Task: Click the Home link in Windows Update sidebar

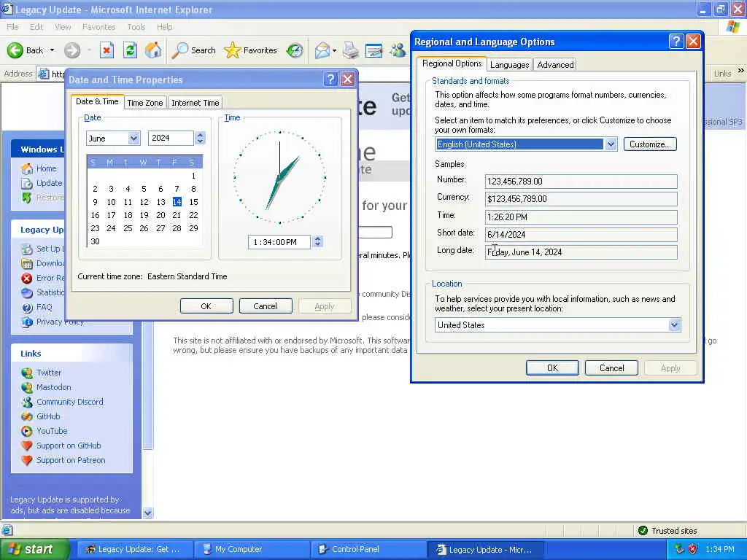Action: point(46,168)
